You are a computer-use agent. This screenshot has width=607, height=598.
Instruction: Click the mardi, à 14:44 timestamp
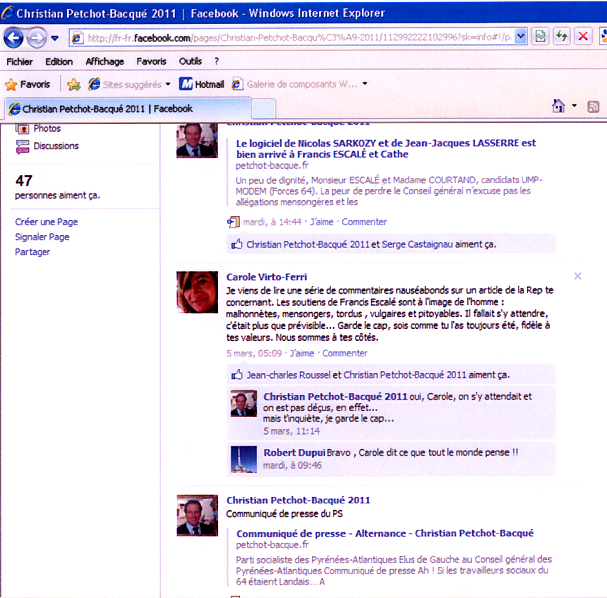[x=272, y=222]
